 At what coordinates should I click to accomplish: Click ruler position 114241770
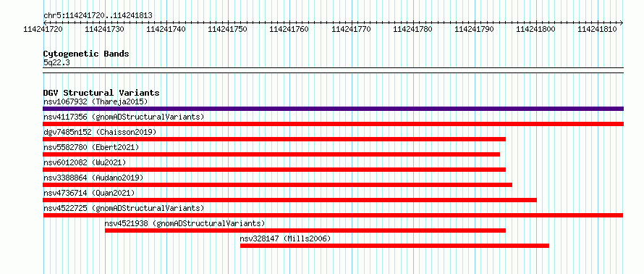(351, 29)
